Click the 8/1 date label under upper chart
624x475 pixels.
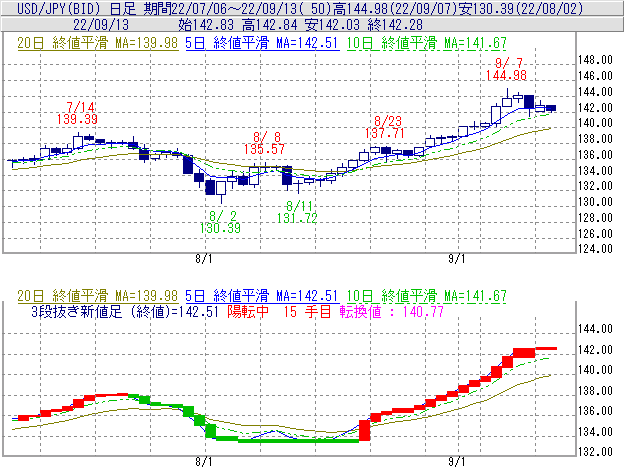[204, 259]
